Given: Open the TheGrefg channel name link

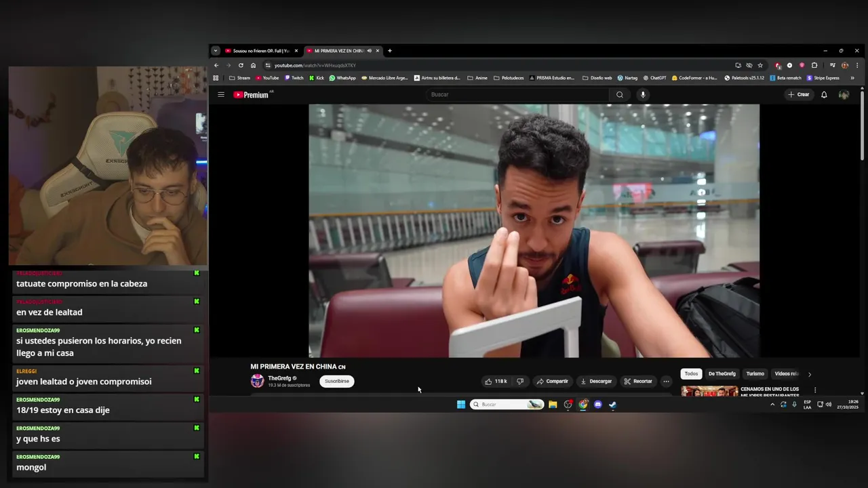Looking at the screenshot, I should click(x=279, y=378).
